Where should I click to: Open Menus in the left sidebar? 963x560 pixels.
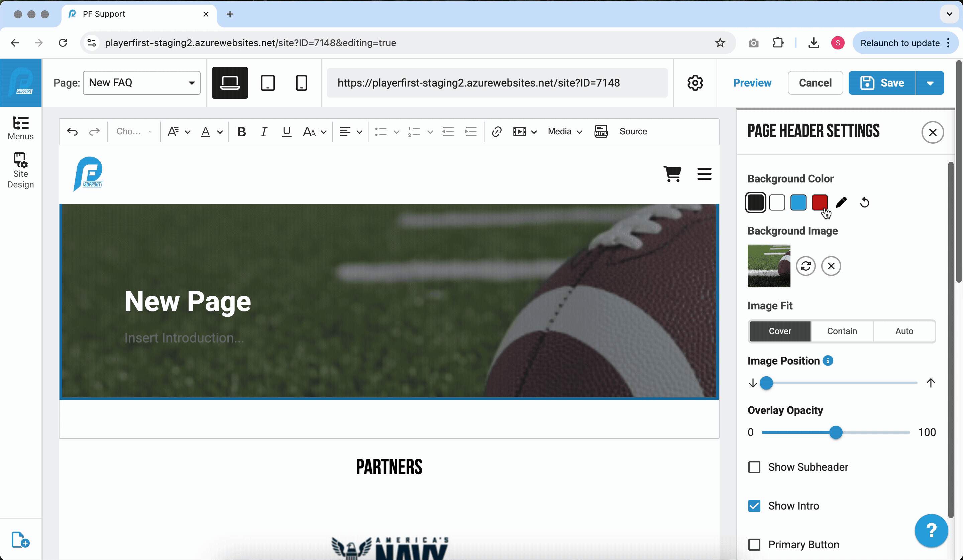coord(21,128)
